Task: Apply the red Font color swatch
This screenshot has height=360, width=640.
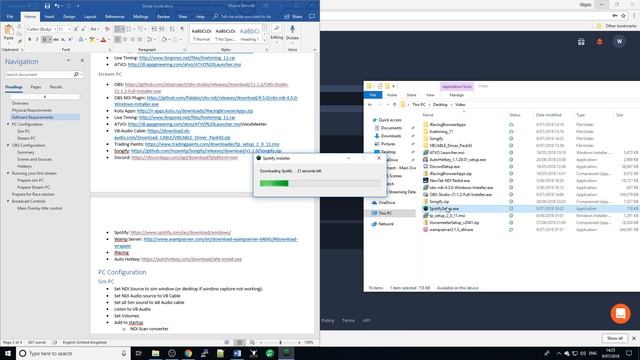Action: [103, 40]
